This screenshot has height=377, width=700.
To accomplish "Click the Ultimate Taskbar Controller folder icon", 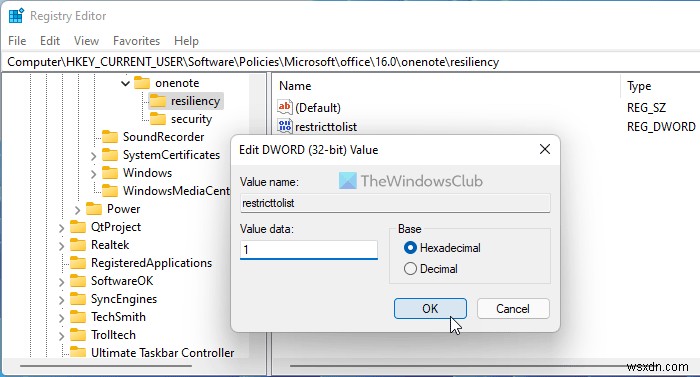I will (78, 352).
